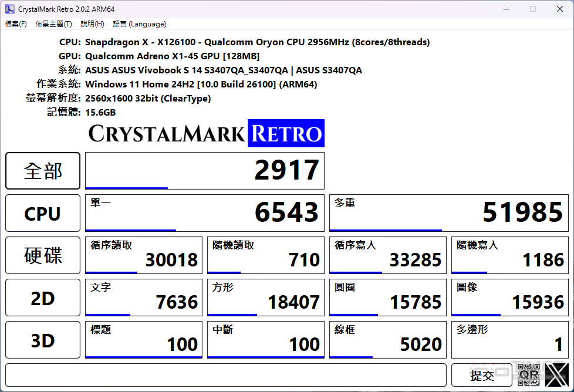Open the 檔案(F) menu
The image size is (574, 392).
pos(16,24)
